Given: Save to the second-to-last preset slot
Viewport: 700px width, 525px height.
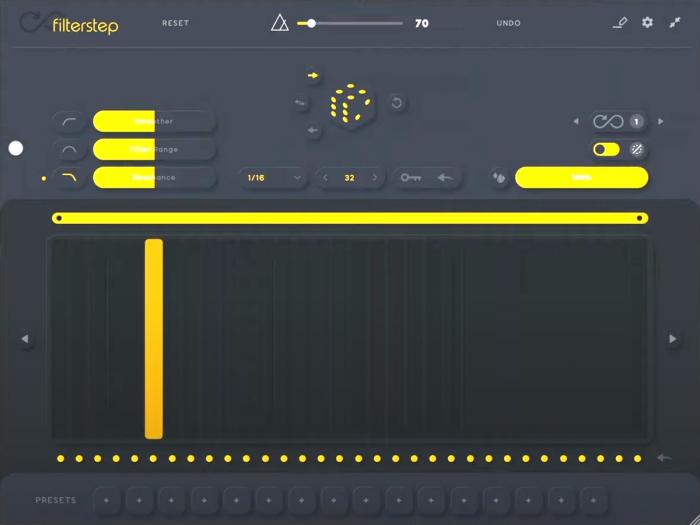Looking at the screenshot, I should click(561, 500).
